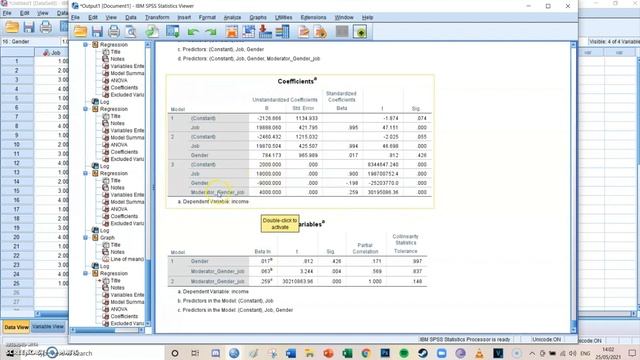Open Excel from the taskbar
Viewport: 640px width, 360px height.
click(347, 353)
